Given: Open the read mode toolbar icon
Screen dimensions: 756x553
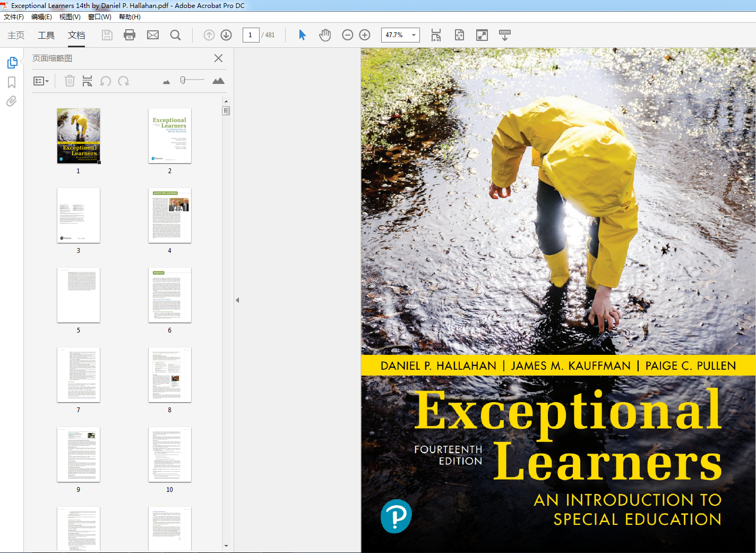Looking at the screenshot, I should click(505, 35).
